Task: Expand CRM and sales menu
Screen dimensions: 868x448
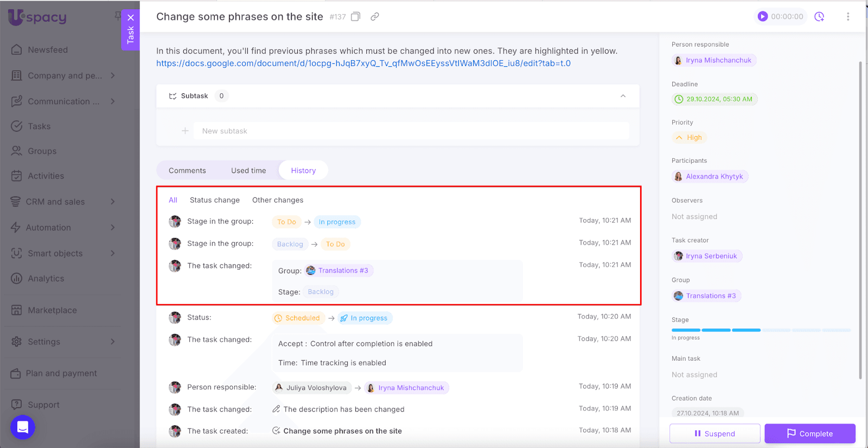Action: pyautogui.click(x=112, y=202)
